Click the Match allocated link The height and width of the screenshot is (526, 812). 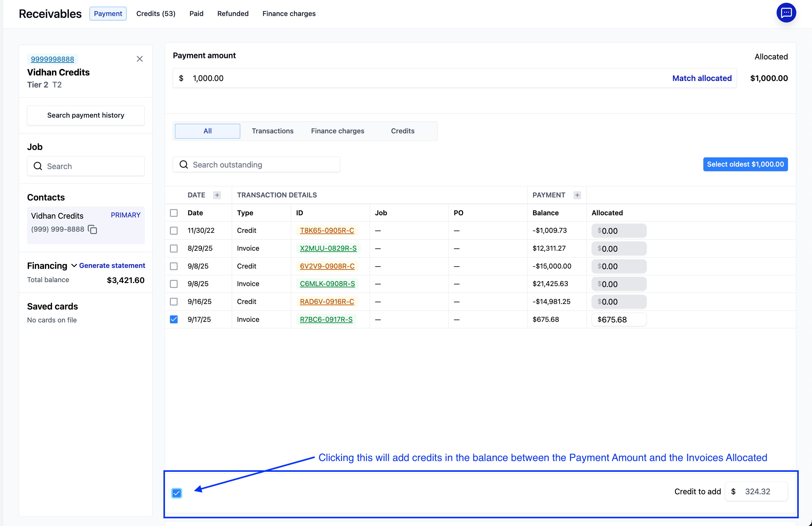pos(702,78)
